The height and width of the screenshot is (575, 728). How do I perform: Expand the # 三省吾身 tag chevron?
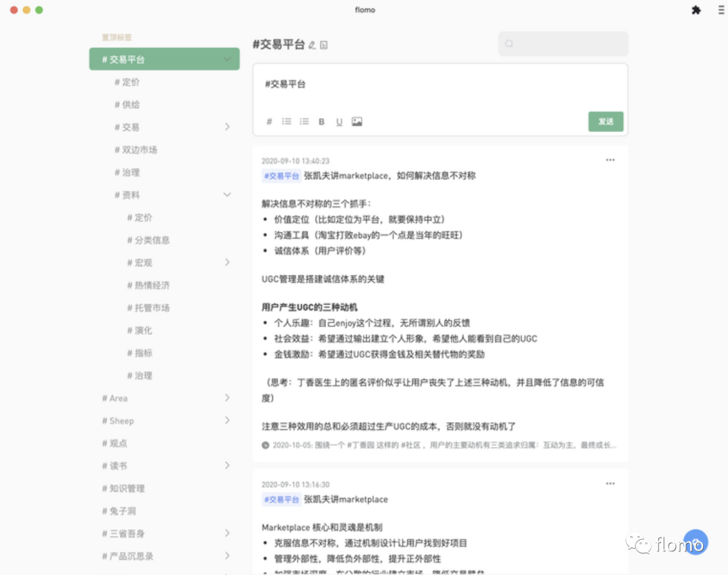click(227, 533)
